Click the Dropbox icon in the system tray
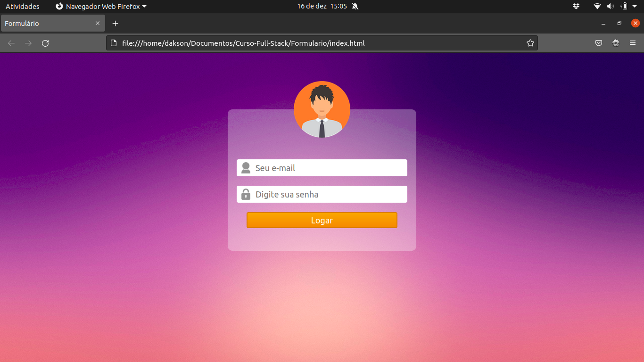The height and width of the screenshot is (362, 644). (x=576, y=6)
